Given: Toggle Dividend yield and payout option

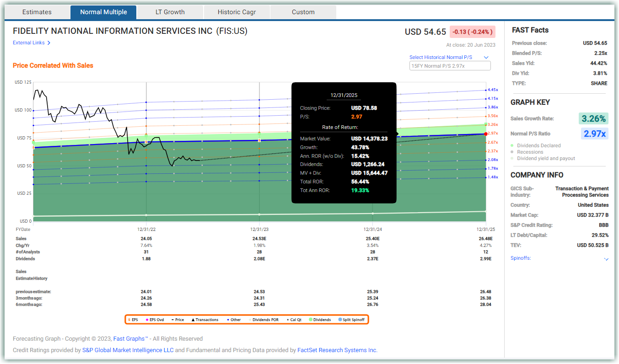Looking at the screenshot, I should click(543, 158).
